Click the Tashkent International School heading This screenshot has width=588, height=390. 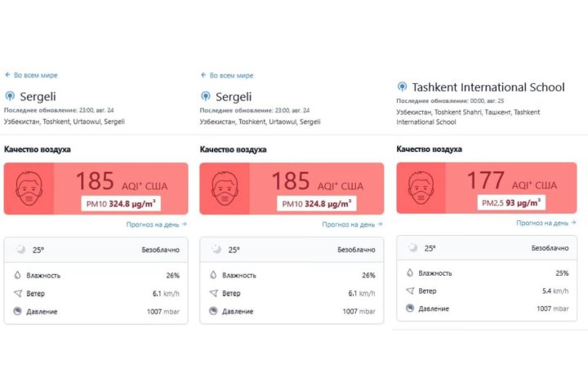tap(488, 86)
